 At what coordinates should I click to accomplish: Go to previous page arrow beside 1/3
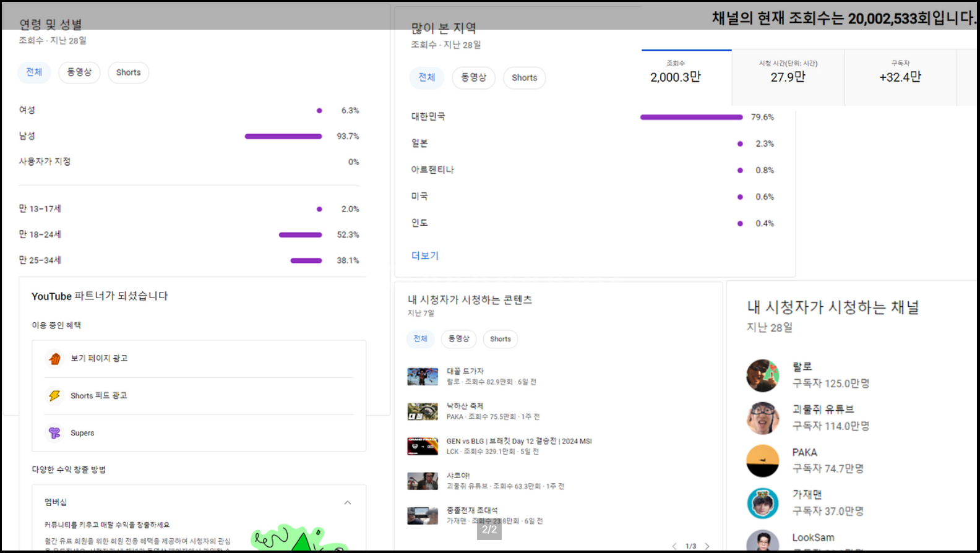click(674, 546)
